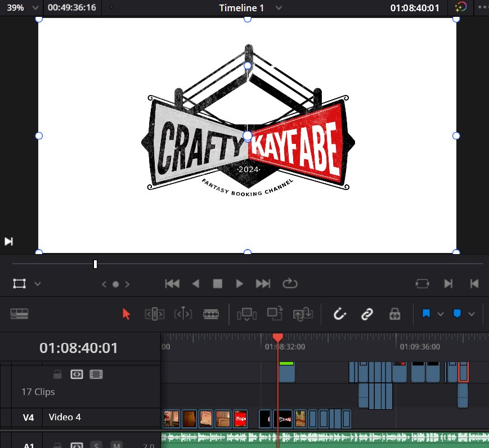The width and height of the screenshot is (489, 448).
Task: Open the Timeline 1 name dropdown
Action: [279, 8]
